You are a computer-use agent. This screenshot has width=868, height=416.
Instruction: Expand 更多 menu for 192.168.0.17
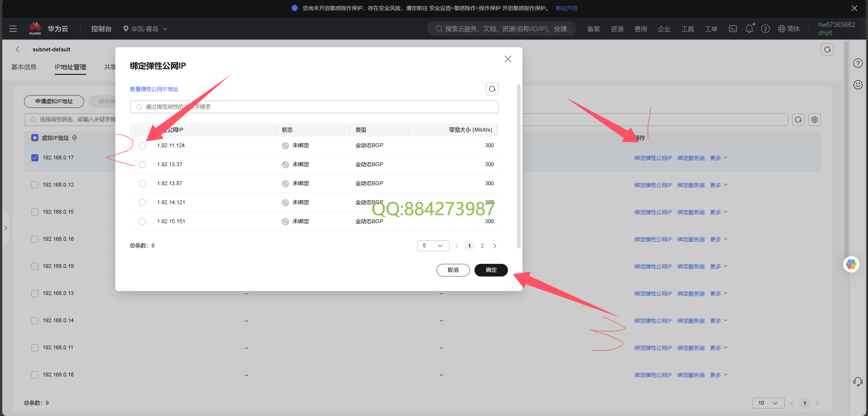coord(718,158)
